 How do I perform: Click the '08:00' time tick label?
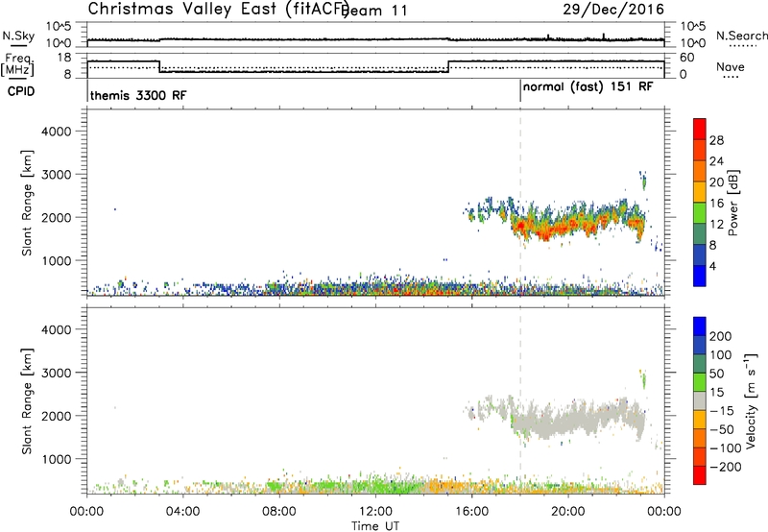tap(279, 512)
